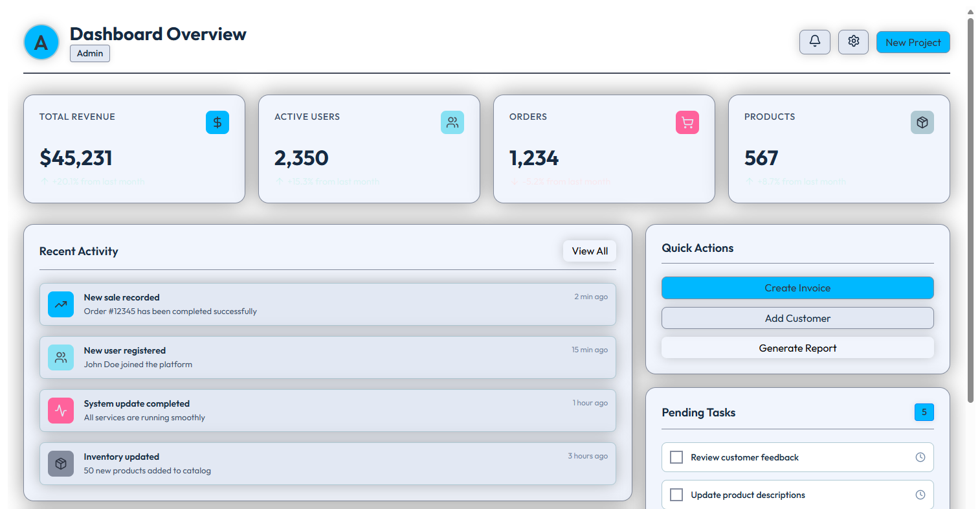
Task: Click the clock icon beside Review customer feedback
Action: click(x=920, y=457)
